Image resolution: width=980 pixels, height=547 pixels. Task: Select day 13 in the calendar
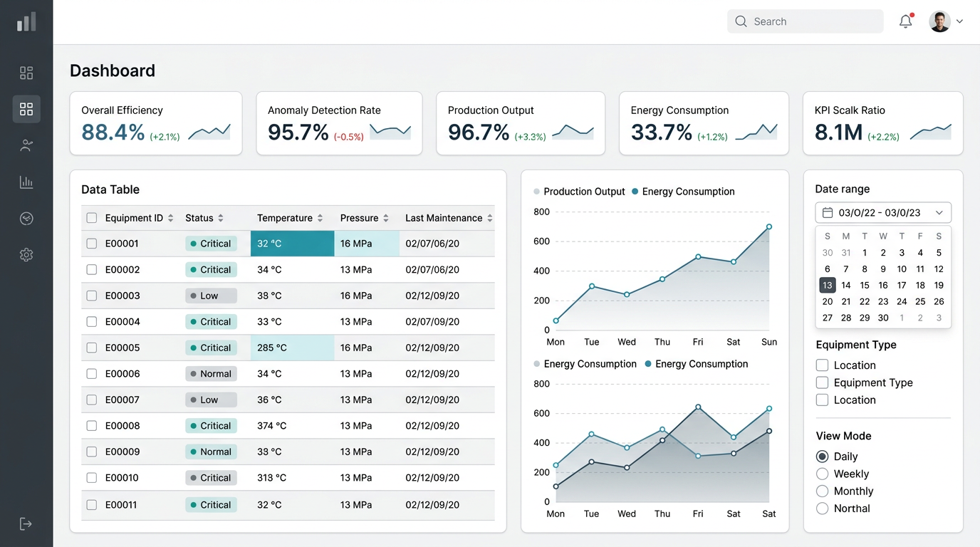click(x=827, y=285)
